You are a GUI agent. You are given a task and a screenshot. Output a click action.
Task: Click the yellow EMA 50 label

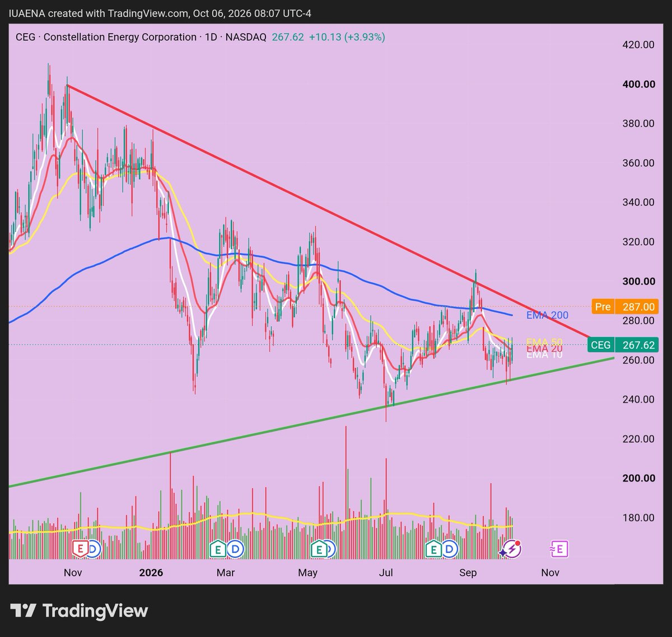tap(545, 341)
